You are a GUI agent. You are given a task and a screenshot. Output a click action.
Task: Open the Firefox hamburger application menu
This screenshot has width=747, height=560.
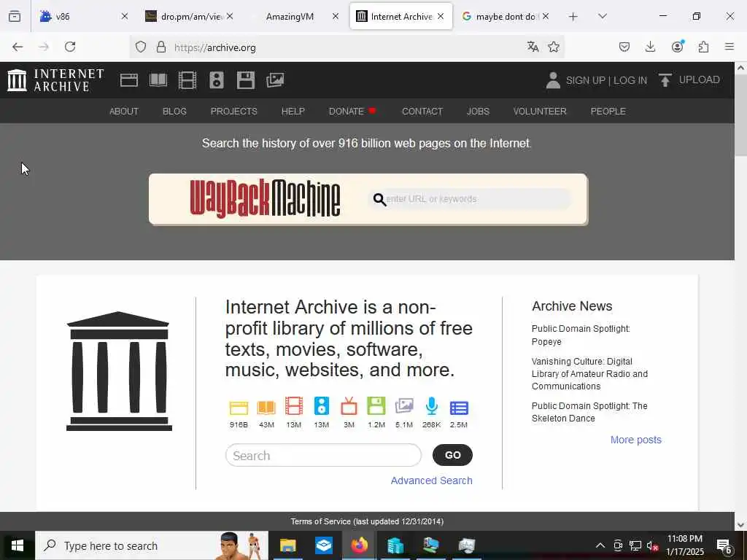pyautogui.click(x=729, y=47)
